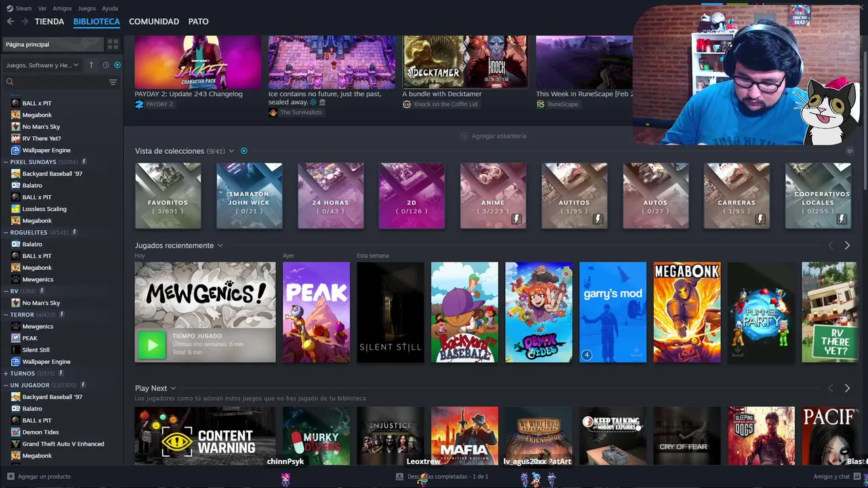Viewport: 868px width, 488px height.
Task: Collapse collections shelf with right chevron
Action: point(850,151)
